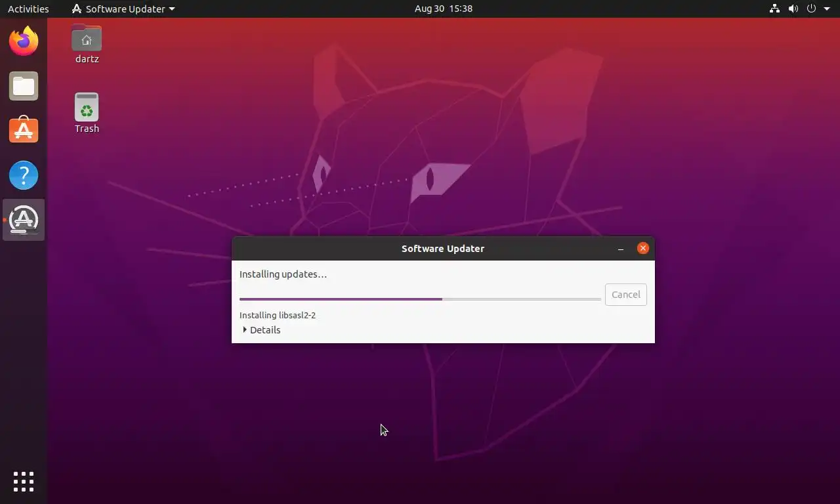Minimize the Software Updater window
840x504 pixels.
click(621, 249)
